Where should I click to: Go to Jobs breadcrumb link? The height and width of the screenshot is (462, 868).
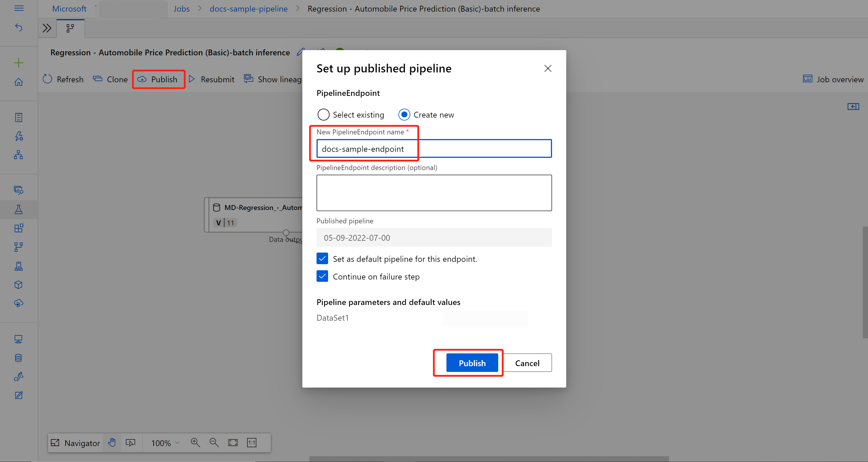click(x=181, y=9)
